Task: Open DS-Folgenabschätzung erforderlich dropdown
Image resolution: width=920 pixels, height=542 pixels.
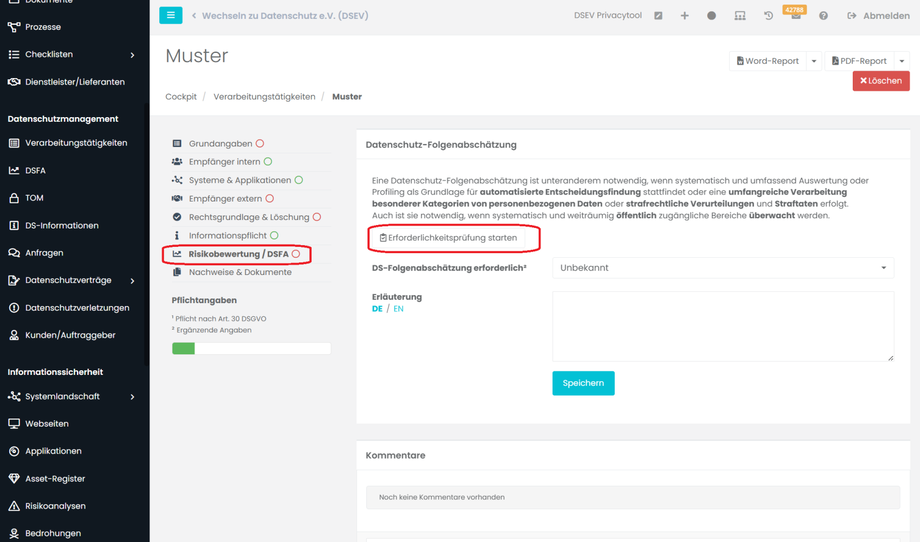Action: (723, 268)
